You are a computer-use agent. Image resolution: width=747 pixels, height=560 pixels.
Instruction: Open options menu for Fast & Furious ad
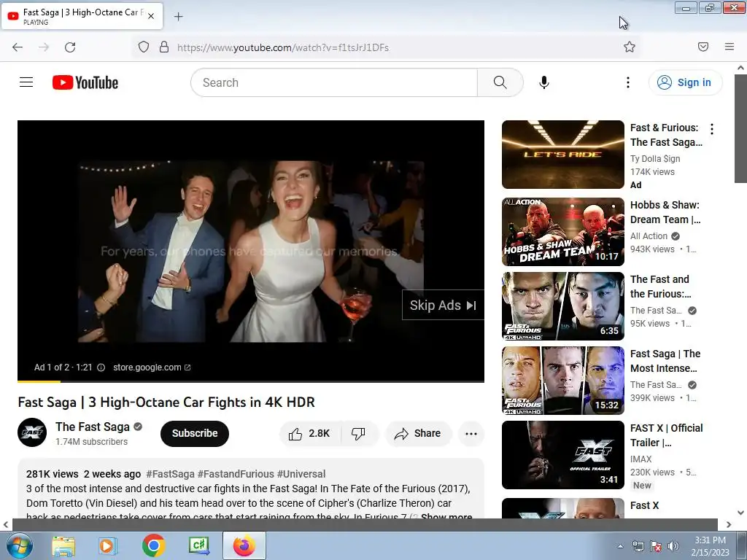(712, 129)
